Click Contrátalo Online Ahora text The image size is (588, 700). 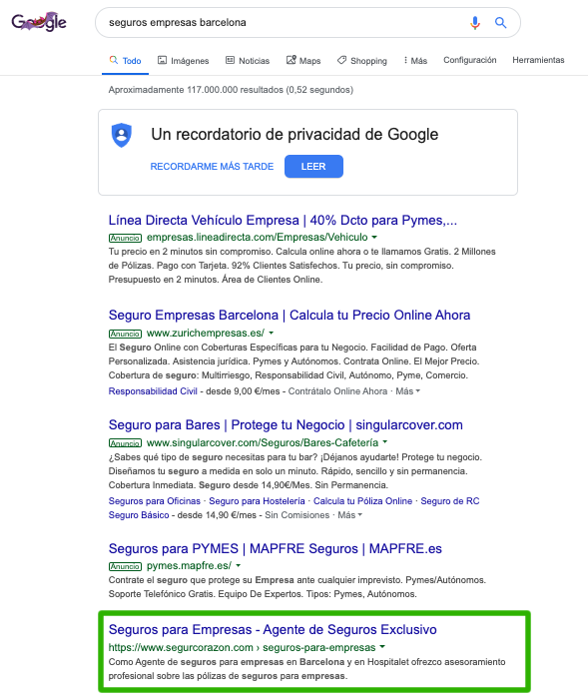337,391
